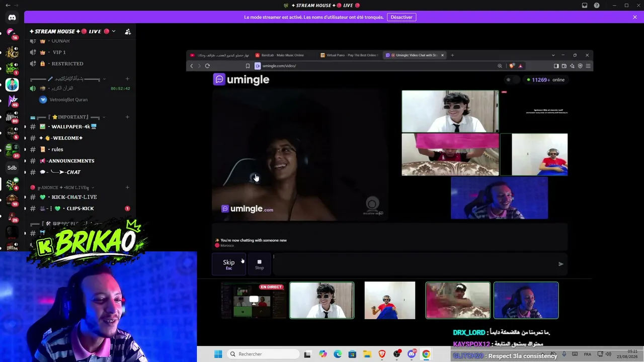Open Brave browser from the taskbar

click(382, 354)
